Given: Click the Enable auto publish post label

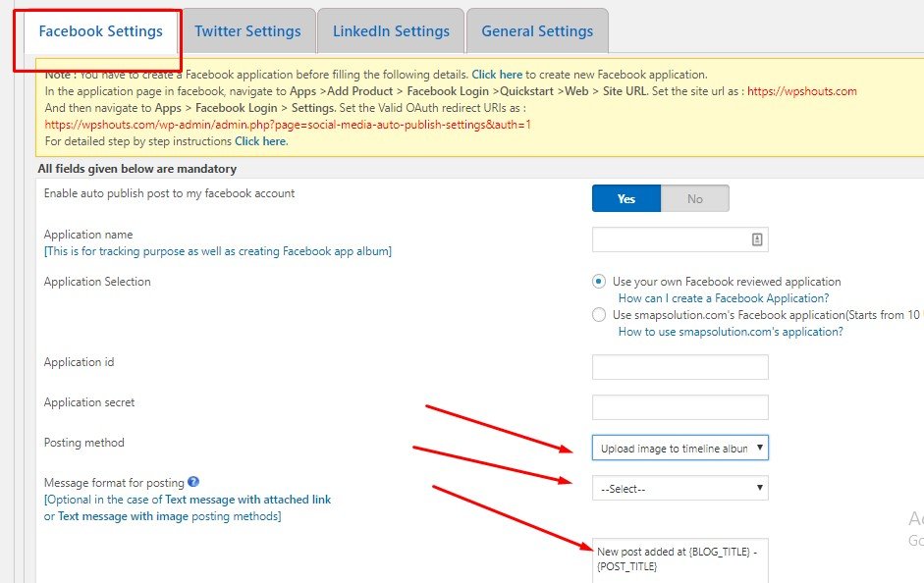Looking at the screenshot, I should [x=169, y=193].
